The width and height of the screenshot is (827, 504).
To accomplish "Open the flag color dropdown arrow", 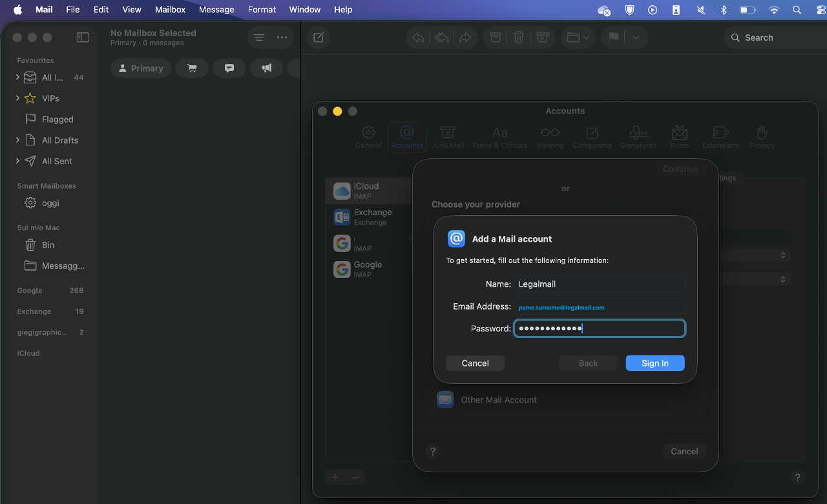I will pyautogui.click(x=636, y=37).
